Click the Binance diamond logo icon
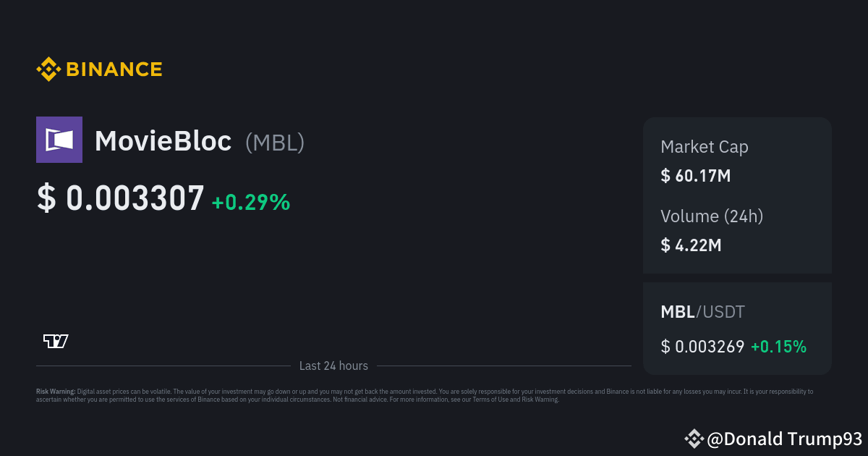 click(48, 69)
